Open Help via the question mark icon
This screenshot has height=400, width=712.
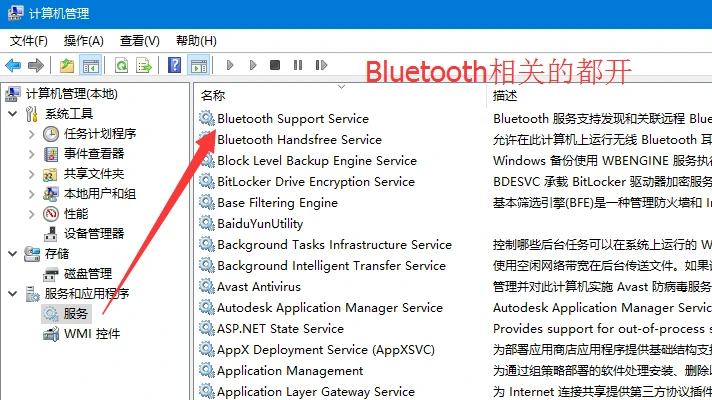tap(174, 65)
